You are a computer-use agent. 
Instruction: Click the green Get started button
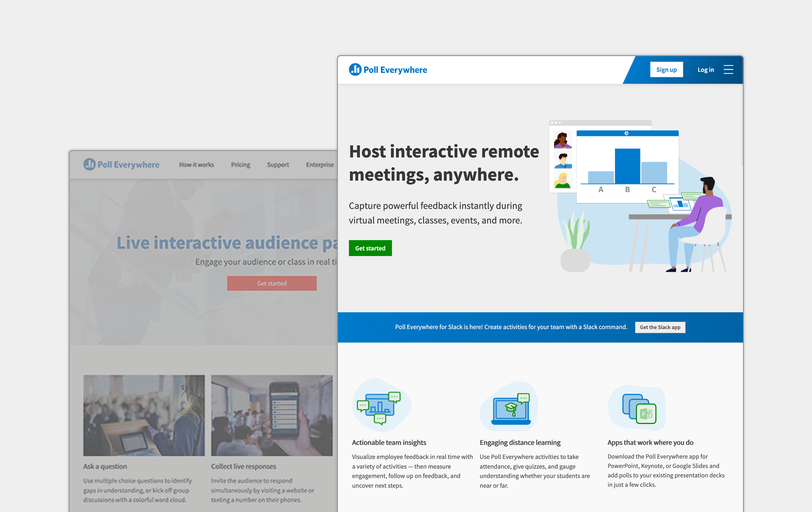pyautogui.click(x=370, y=248)
